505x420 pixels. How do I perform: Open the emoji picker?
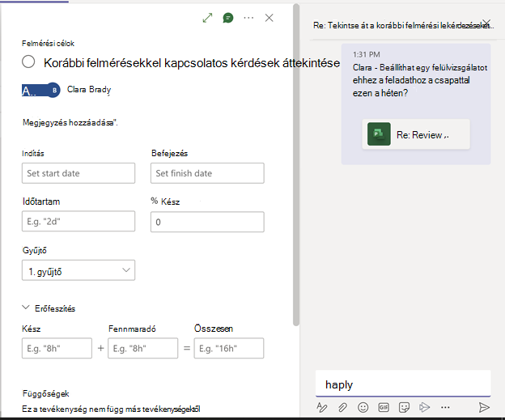[363, 407]
